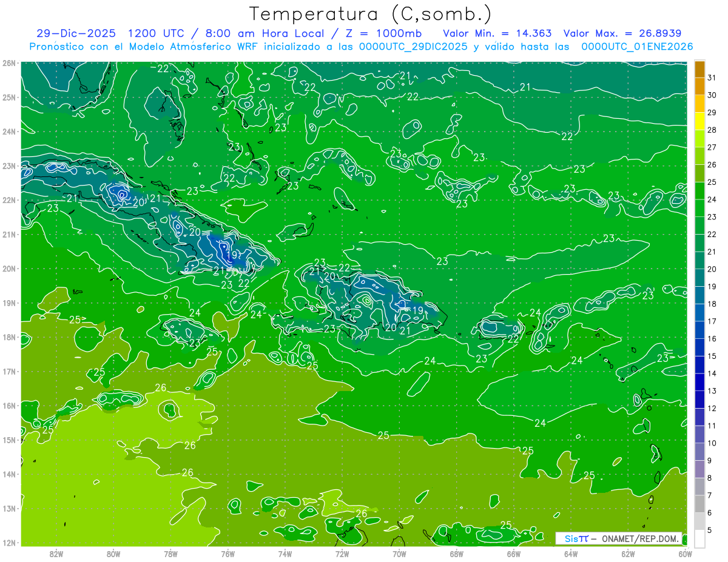Viewport: 728px width, 562px height.
Task: Click the color scale value 14
Action: [712, 373]
